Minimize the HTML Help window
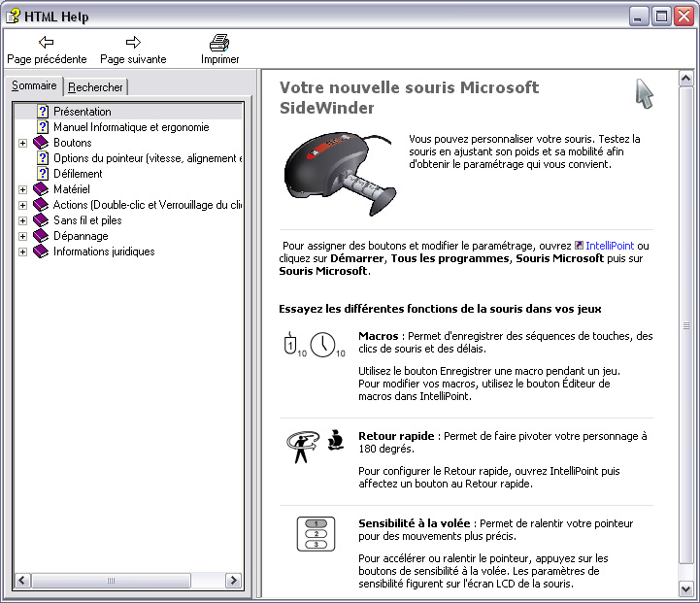 [639, 17]
